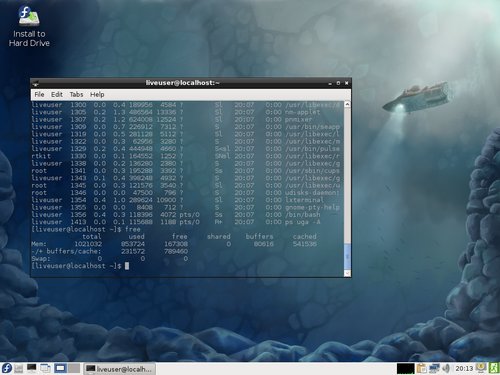The width and height of the screenshot is (500, 375).
Task: Open the Fedora main menu in the panel
Action: tap(6, 368)
